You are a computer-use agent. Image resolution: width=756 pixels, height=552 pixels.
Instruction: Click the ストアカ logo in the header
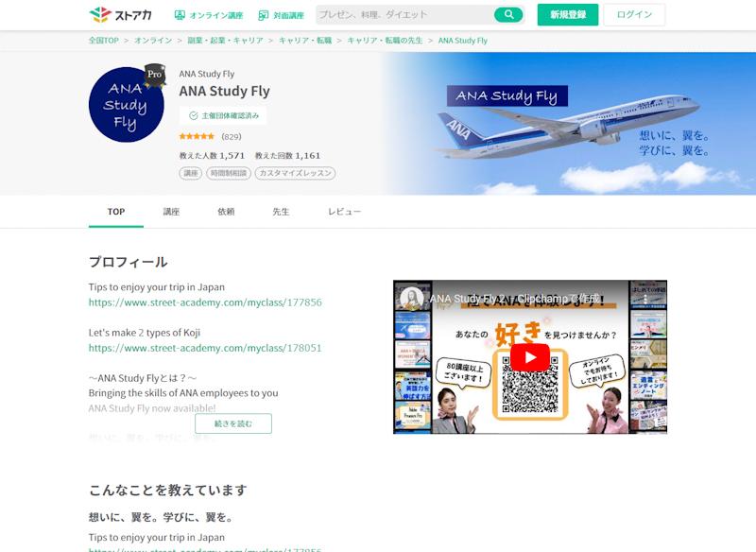[121, 15]
